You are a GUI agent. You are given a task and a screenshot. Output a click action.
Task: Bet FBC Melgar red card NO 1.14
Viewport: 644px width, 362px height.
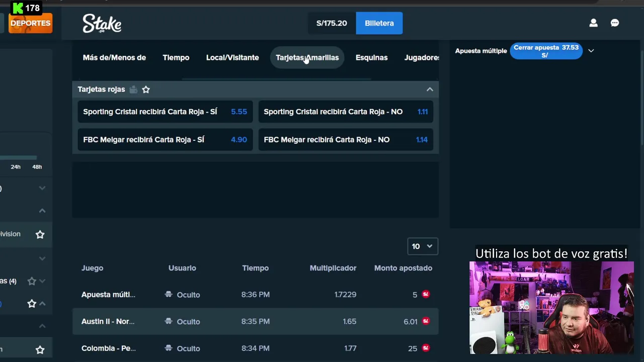click(x=346, y=140)
